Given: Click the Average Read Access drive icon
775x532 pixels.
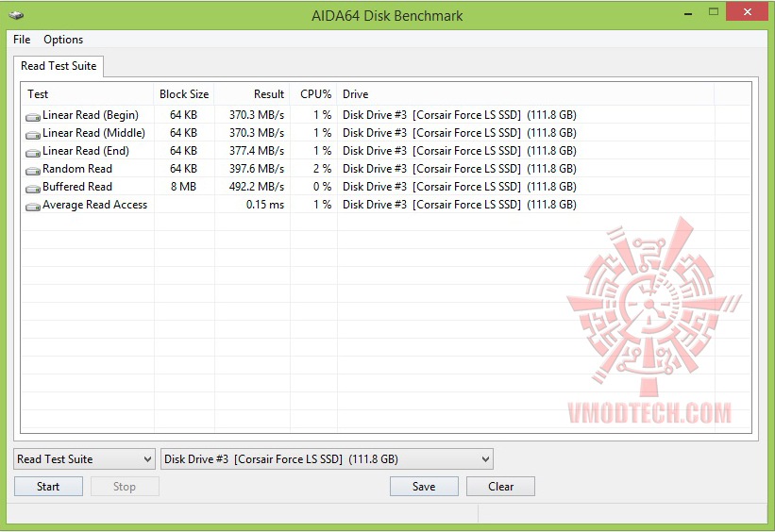Looking at the screenshot, I should pos(33,207).
